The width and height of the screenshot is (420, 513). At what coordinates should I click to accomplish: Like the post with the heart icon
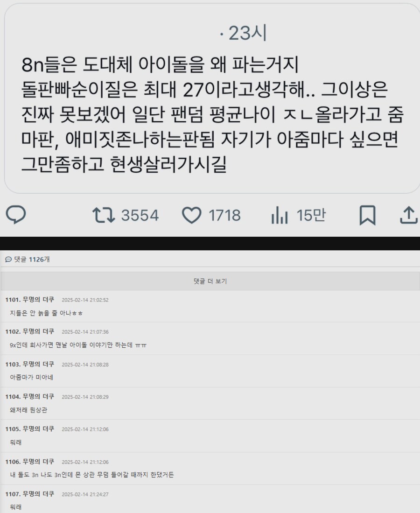(192, 215)
